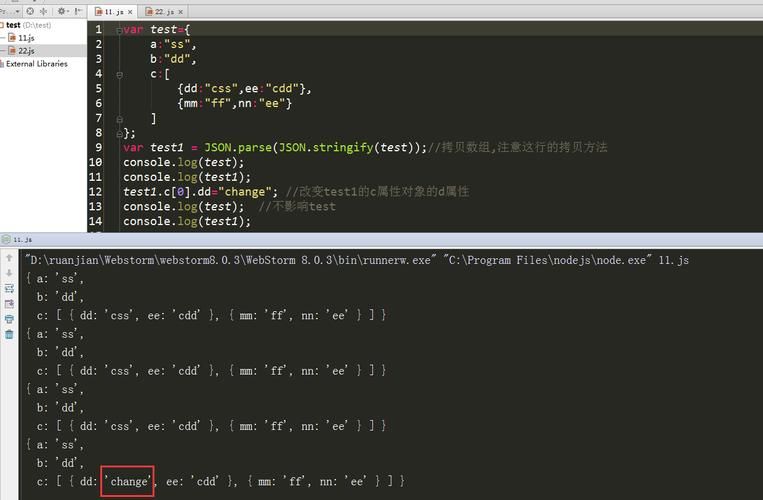Image resolution: width=763 pixels, height=500 pixels.
Task: Select test project root folder
Action: click(27, 25)
